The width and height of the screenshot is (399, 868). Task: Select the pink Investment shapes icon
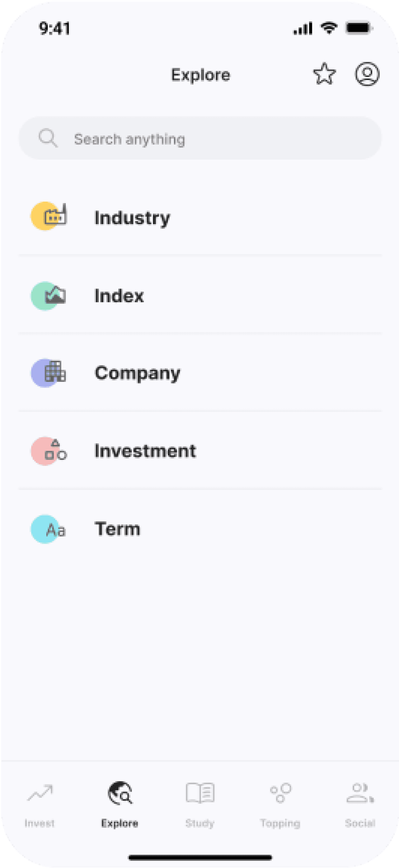pyautogui.click(x=49, y=451)
